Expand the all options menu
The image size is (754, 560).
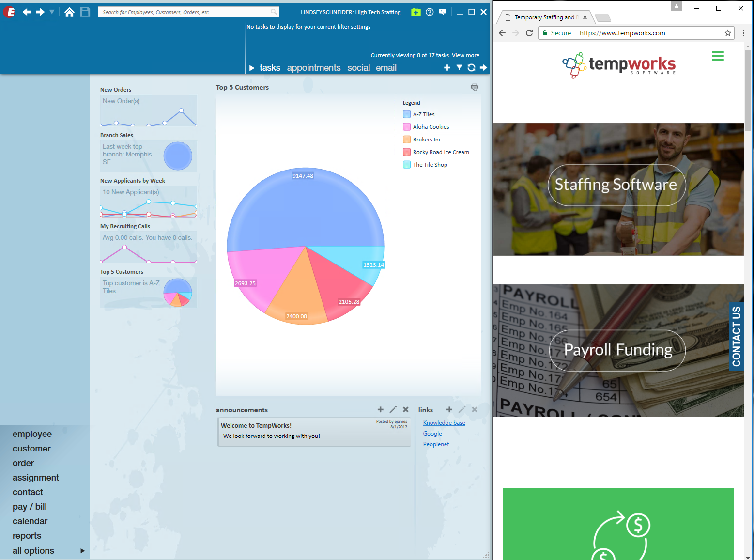click(x=48, y=551)
